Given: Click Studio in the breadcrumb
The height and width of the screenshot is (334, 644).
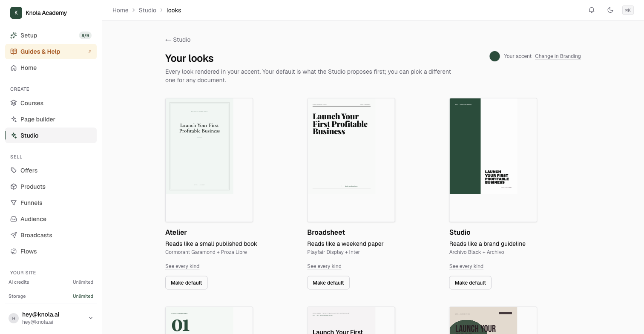Looking at the screenshot, I should [x=147, y=10].
